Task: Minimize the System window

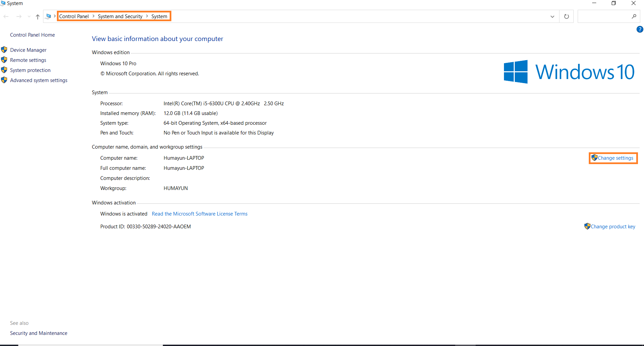Action: 594,3
